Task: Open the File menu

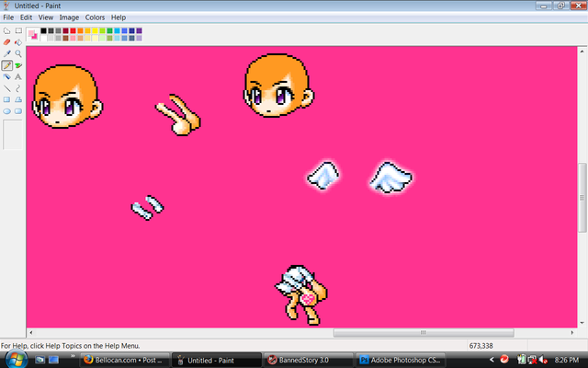Action: [x=8, y=17]
